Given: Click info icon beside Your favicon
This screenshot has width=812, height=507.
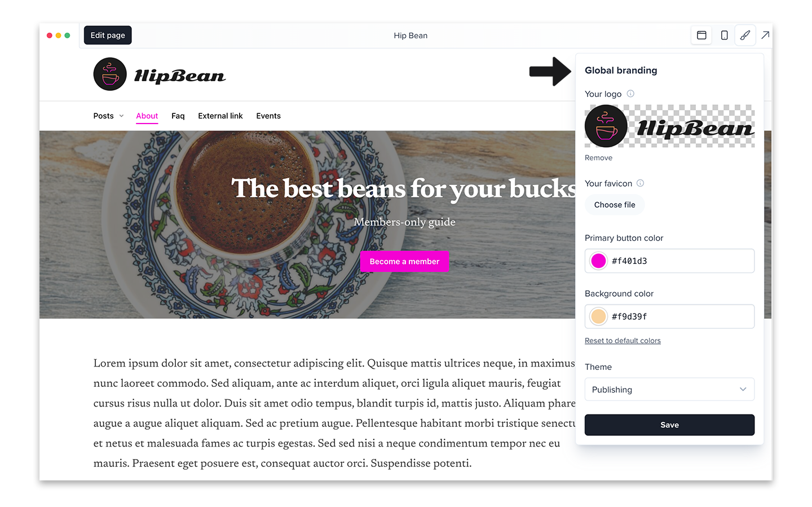Looking at the screenshot, I should tap(640, 183).
